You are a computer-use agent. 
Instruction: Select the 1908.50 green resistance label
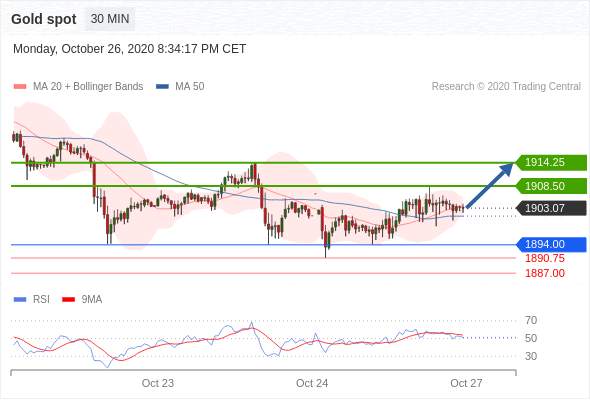pos(551,186)
